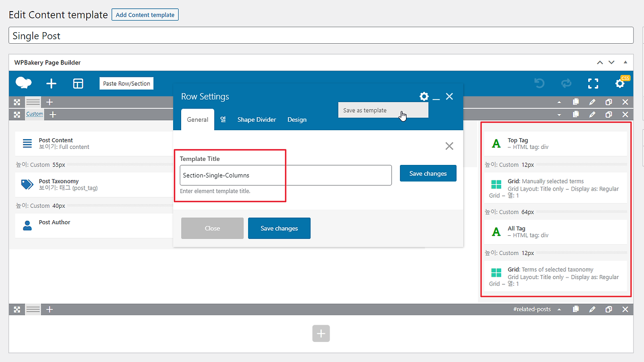Screen dimensions: 644x362
Task: Collapse the #related-posts row using its caret
Action: click(559, 309)
